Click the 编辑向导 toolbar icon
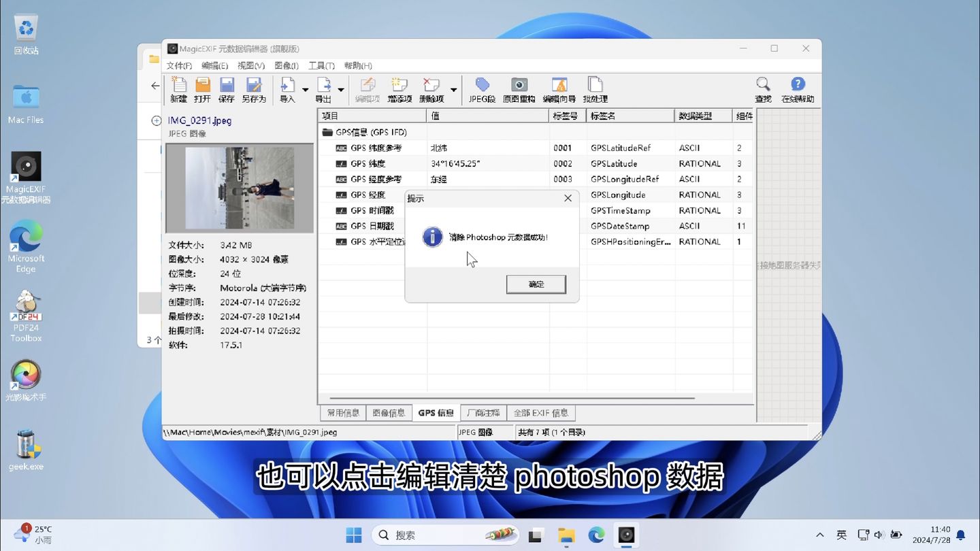The width and height of the screenshot is (980, 551). point(559,90)
